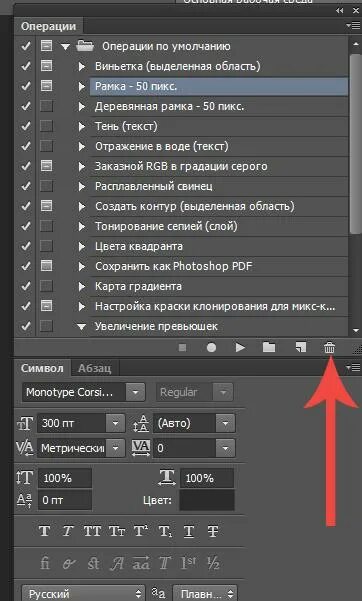Enable Small Caps text style
362x601 pixels.
pos(117,531)
